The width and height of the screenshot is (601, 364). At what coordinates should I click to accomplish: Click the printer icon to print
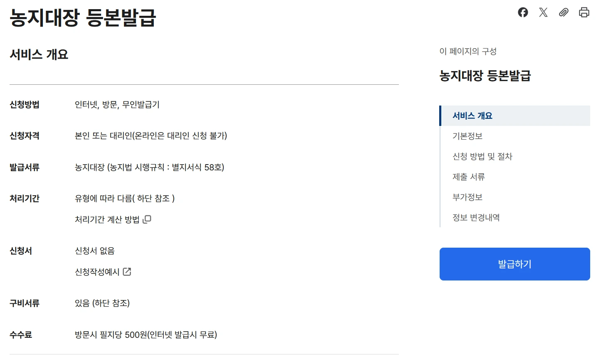(x=584, y=12)
